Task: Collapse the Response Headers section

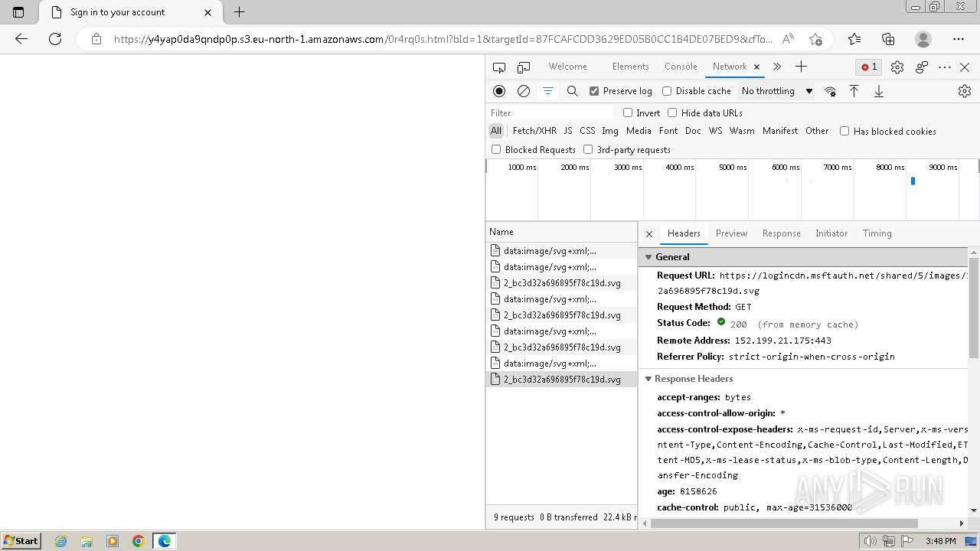Action: [x=648, y=379]
